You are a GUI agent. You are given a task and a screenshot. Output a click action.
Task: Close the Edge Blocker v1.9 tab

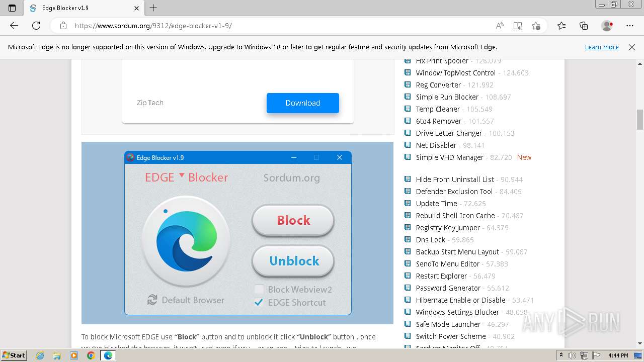[x=136, y=8]
